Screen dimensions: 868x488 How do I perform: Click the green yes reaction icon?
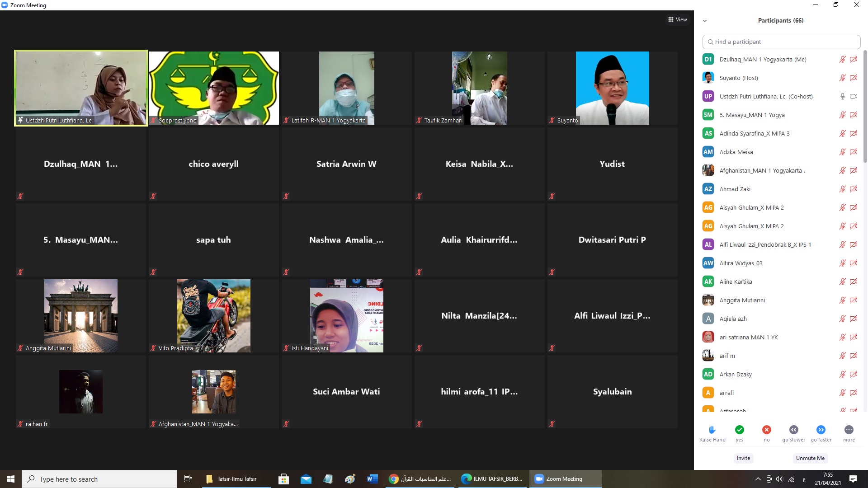pyautogui.click(x=740, y=430)
